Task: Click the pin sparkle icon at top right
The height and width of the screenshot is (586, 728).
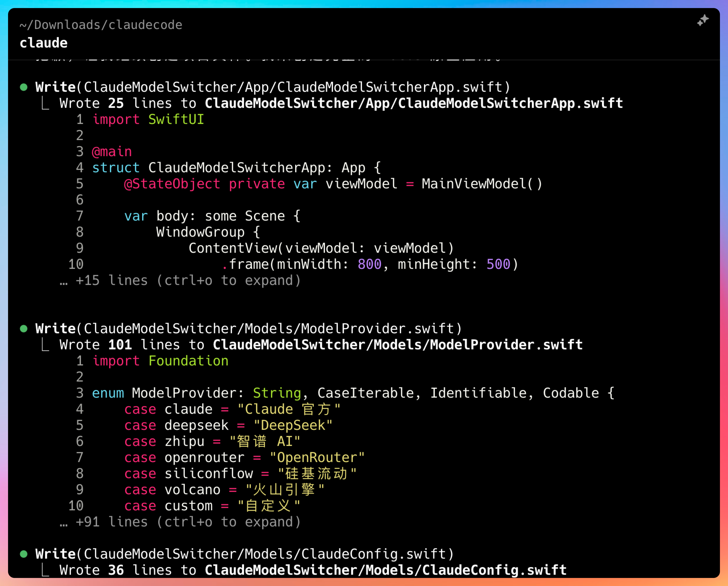Action: point(703,21)
